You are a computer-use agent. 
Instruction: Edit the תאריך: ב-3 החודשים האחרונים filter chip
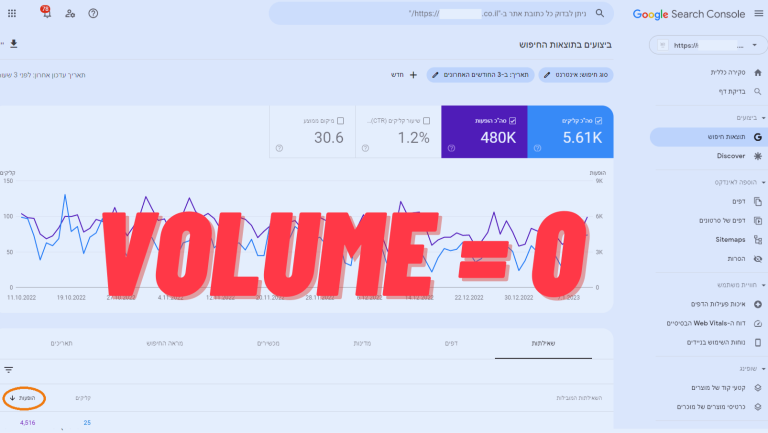point(480,75)
